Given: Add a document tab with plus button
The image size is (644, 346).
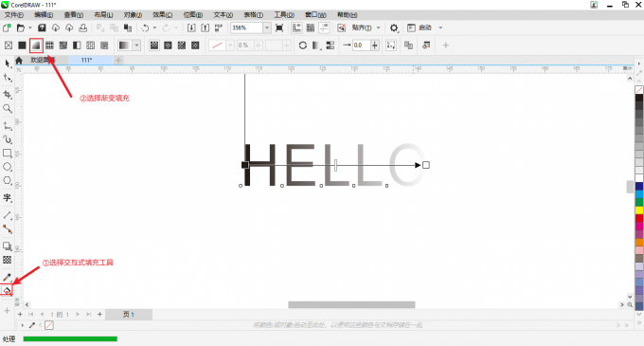Looking at the screenshot, I should [x=118, y=60].
